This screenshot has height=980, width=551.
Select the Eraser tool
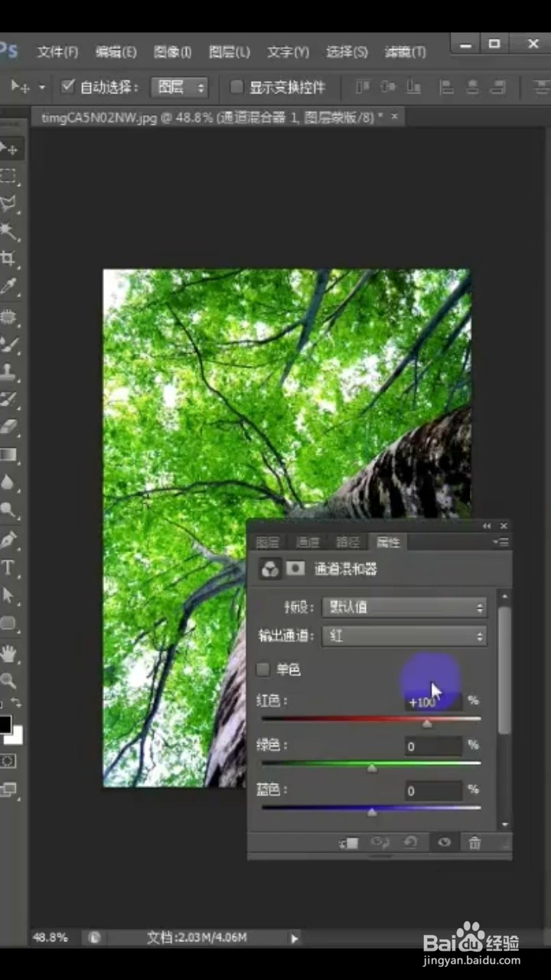8,427
